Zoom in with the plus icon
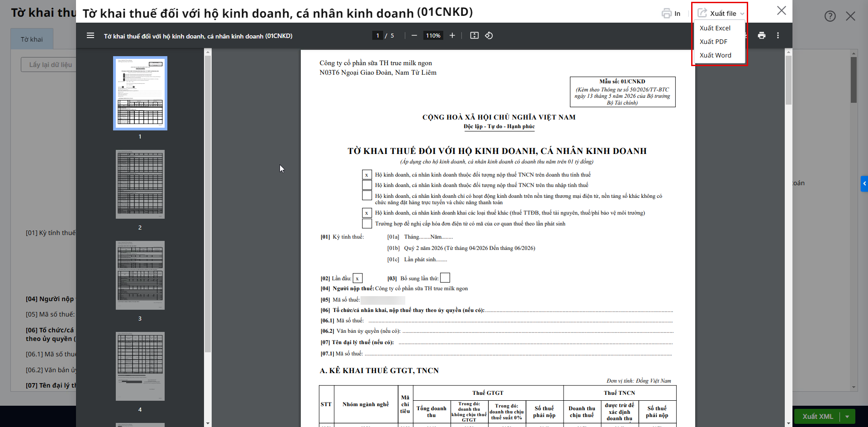This screenshot has width=868, height=427. (x=452, y=35)
